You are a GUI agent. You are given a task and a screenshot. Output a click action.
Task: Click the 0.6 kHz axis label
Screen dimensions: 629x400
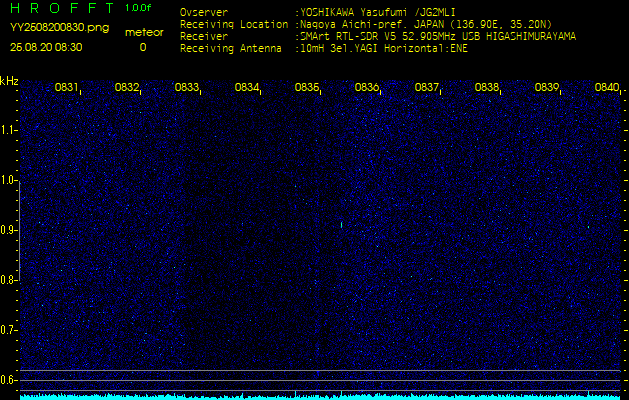pyautogui.click(x=8, y=380)
